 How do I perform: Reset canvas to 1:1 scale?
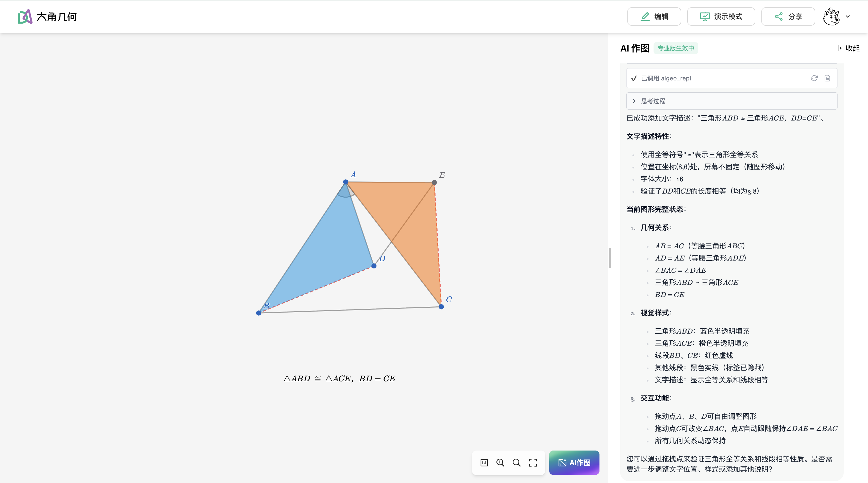tap(484, 462)
